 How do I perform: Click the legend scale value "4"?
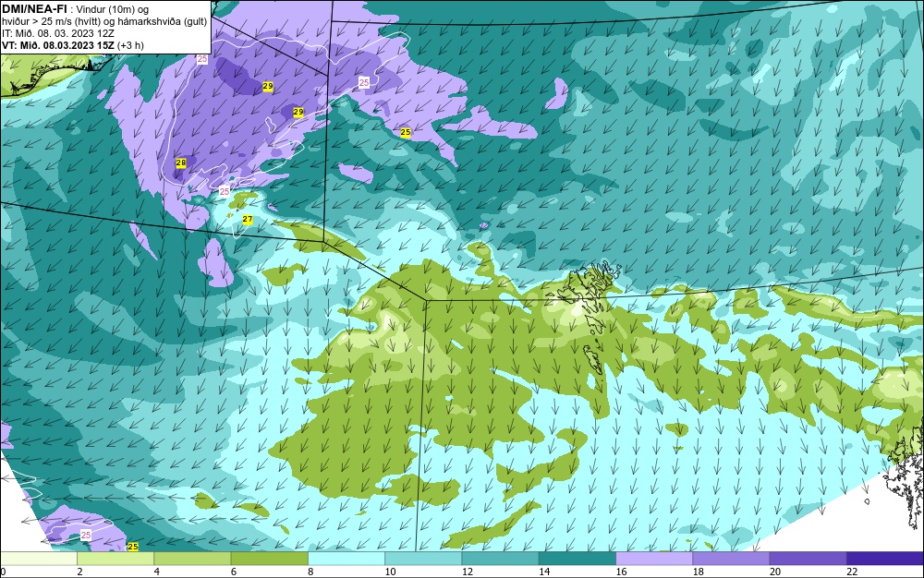point(157,572)
